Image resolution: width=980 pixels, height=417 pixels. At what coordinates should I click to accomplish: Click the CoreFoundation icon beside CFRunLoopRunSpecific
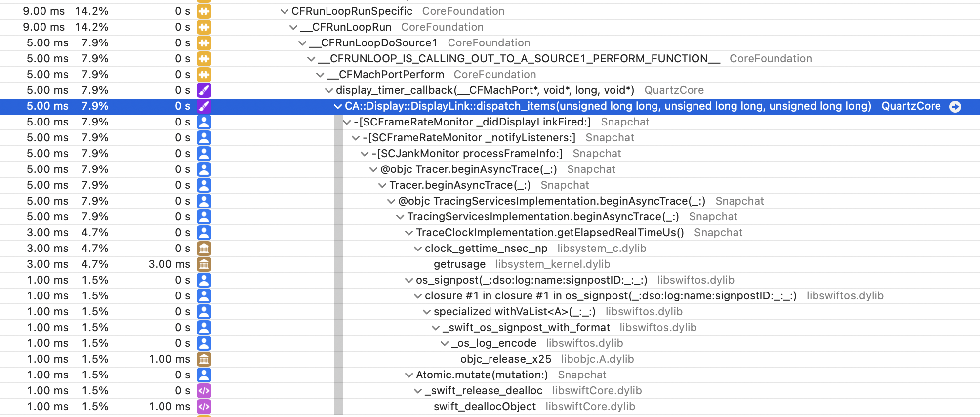(204, 11)
